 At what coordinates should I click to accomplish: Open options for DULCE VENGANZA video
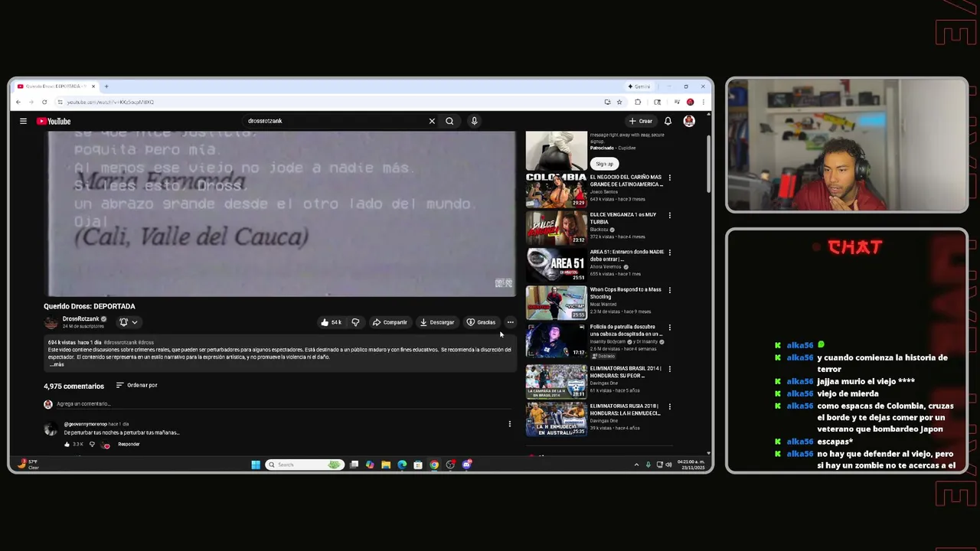click(x=670, y=215)
